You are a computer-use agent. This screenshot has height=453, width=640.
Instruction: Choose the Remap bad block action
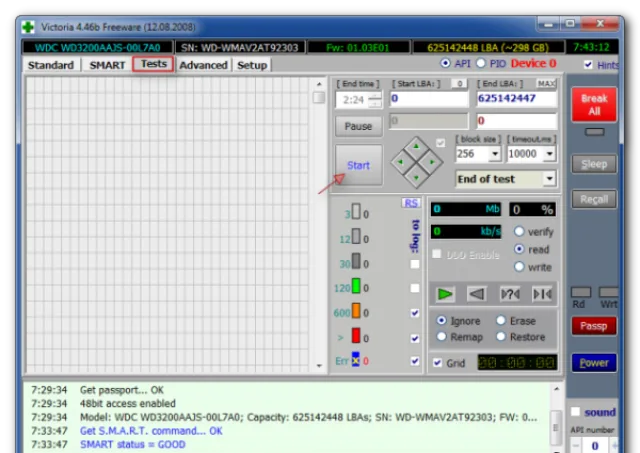click(441, 337)
